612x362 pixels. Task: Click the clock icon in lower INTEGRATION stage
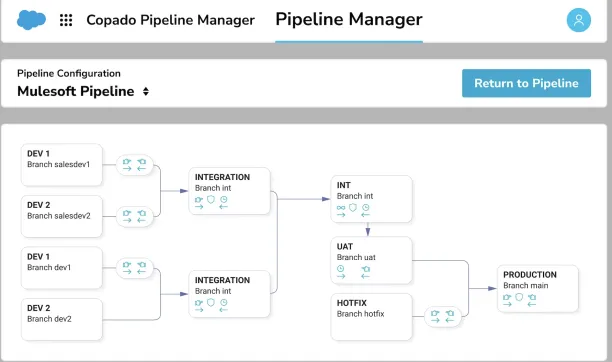[x=223, y=305]
